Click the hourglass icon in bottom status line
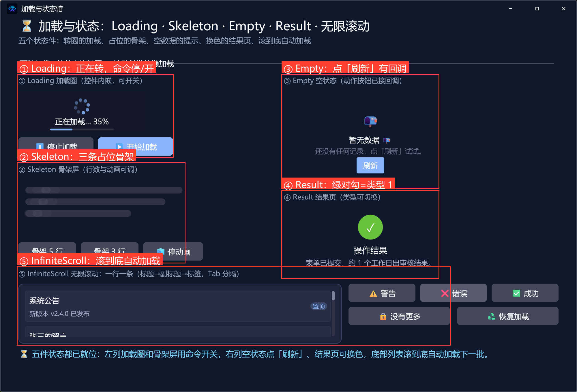This screenshot has height=392, width=577. point(24,354)
